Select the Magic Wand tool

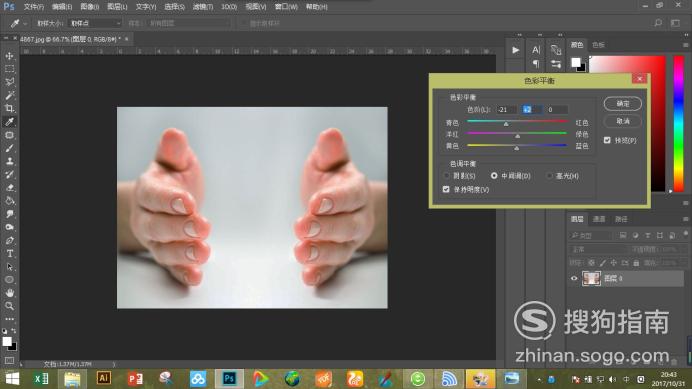point(9,95)
